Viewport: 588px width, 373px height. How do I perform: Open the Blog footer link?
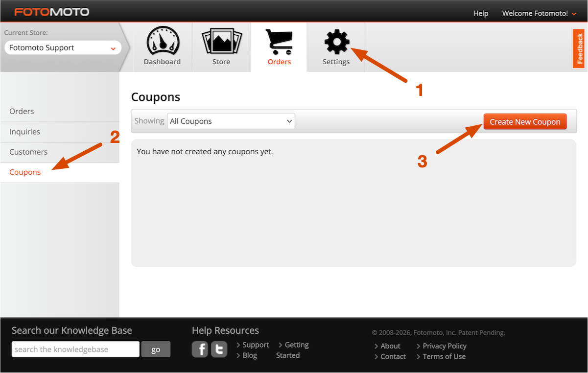click(250, 355)
